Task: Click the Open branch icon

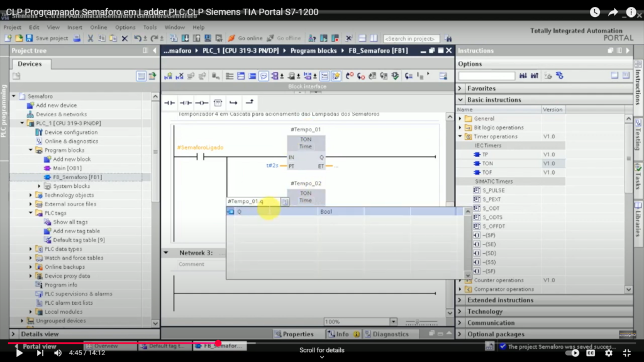Action: pyautogui.click(x=233, y=103)
